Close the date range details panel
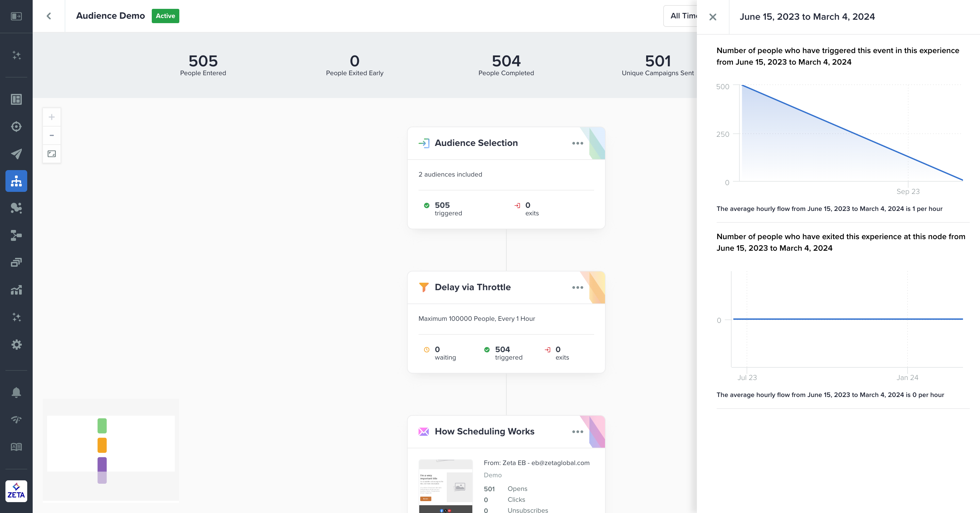Image resolution: width=980 pixels, height=513 pixels. click(713, 17)
